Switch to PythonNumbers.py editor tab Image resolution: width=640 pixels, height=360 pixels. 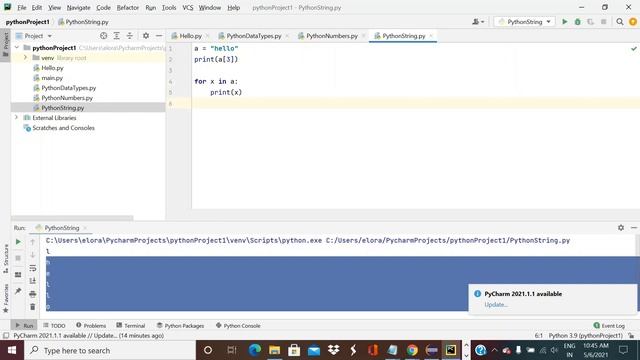pos(331,36)
